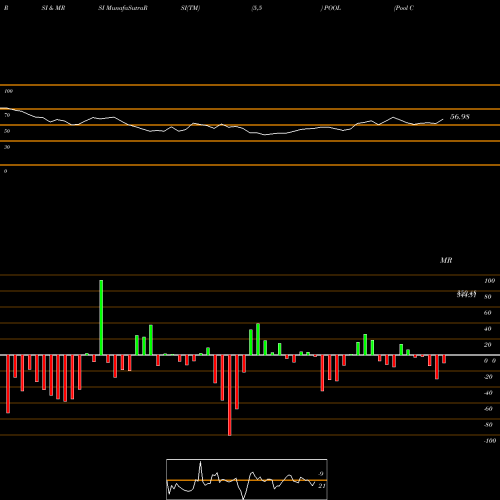Click the MR axis label 100
Screen dimensions: 500x500
coord(489,281)
